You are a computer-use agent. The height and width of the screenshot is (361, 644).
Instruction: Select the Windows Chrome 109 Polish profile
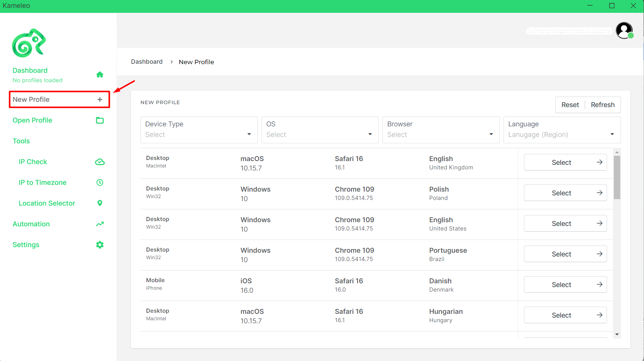[565, 193]
